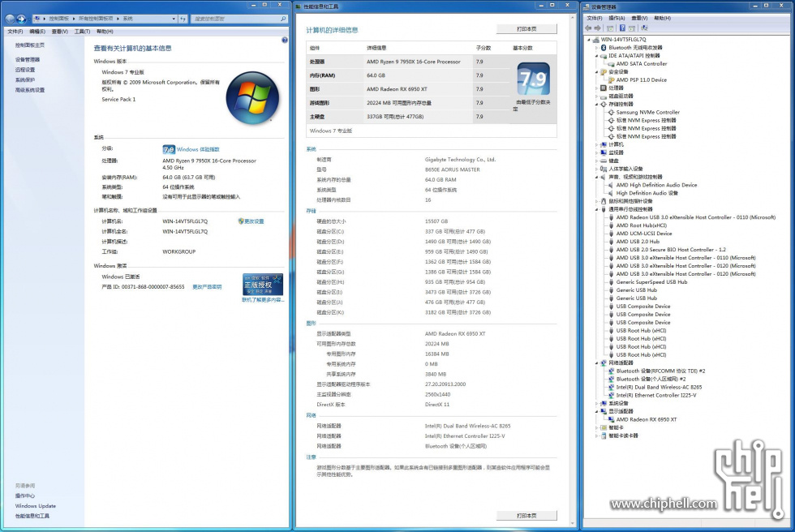
Task: Click the magnifier icon in Control Panel search box
Action: pyautogui.click(x=283, y=19)
